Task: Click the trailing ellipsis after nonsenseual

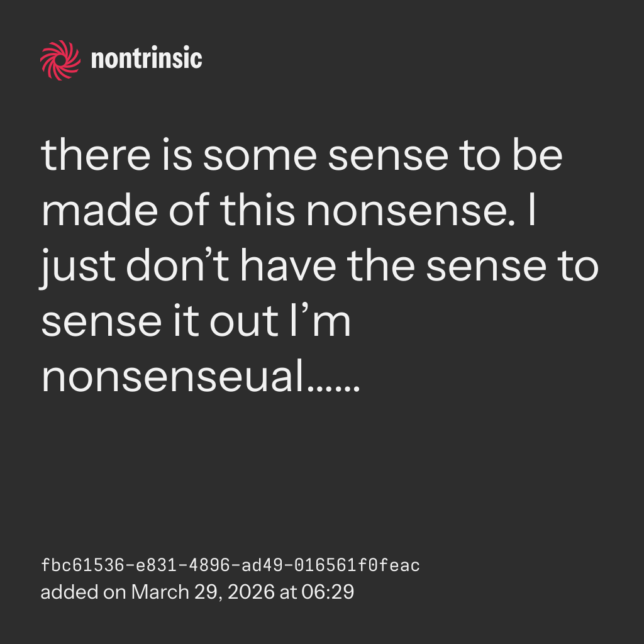Action: (336, 384)
